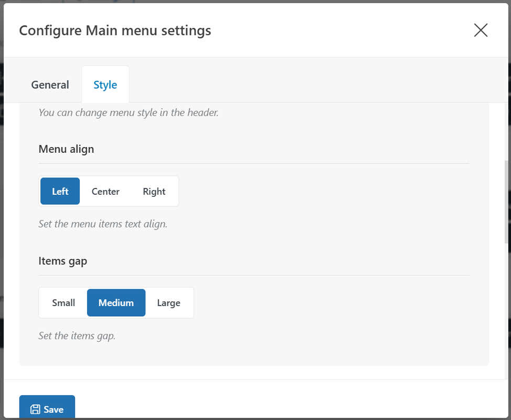
Task: Click the floppy disk icon on Save
Action: 35,409
